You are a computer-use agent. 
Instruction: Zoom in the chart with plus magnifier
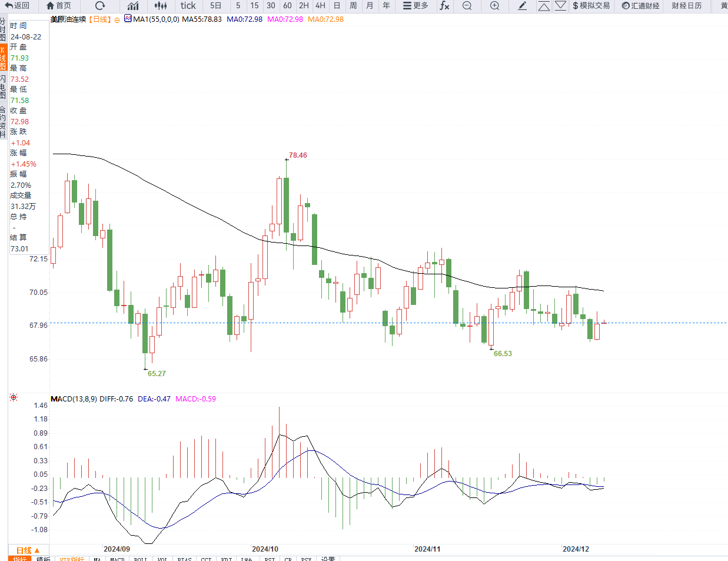coord(495,6)
